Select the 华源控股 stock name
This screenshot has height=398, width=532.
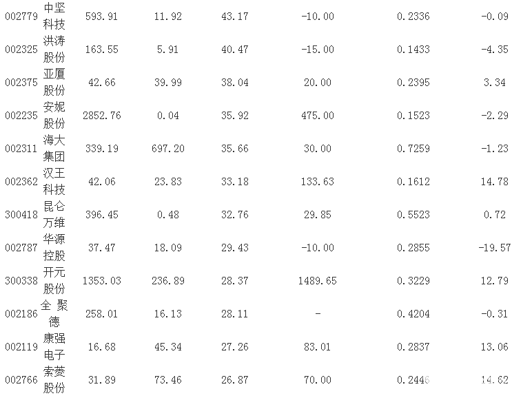point(54,248)
